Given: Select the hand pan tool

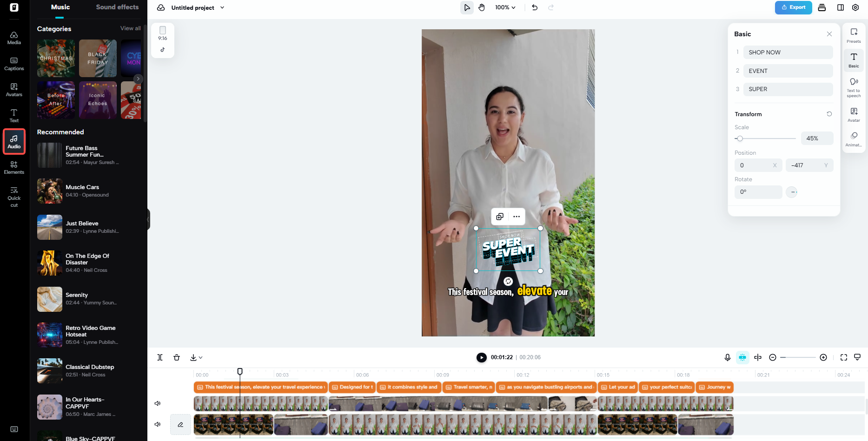Looking at the screenshot, I should [x=482, y=7].
